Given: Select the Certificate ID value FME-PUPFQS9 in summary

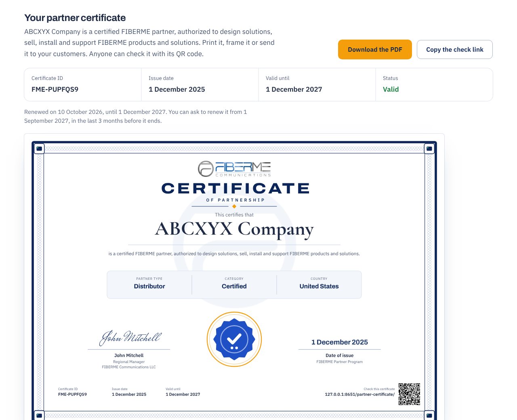Looking at the screenshot, I should tap(55, 89).
